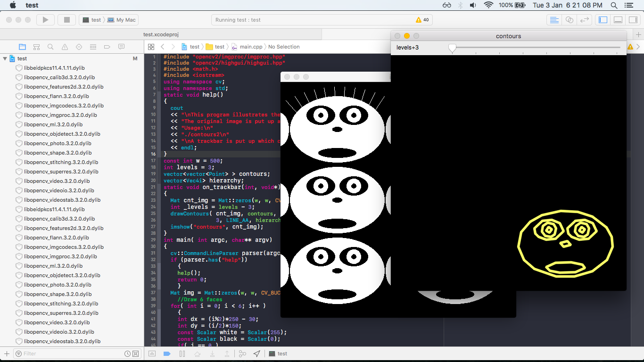Open the Symbol navigator
The height and width of the screenshot is (362, 644).
36,47
